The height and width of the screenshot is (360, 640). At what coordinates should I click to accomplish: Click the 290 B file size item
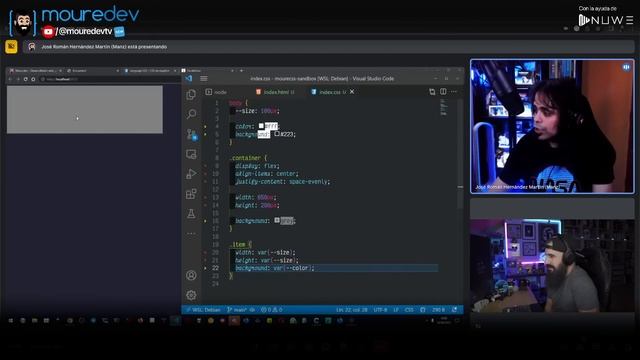438,310
